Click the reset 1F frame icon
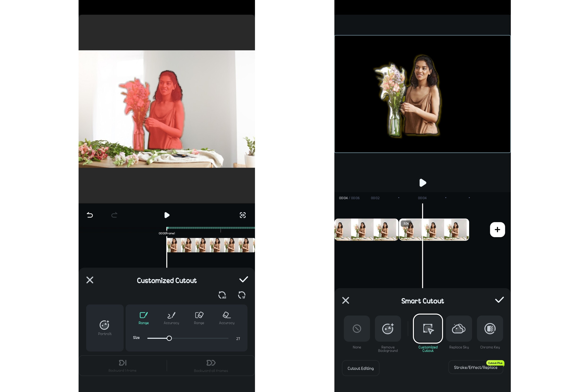 coord(242,295)
